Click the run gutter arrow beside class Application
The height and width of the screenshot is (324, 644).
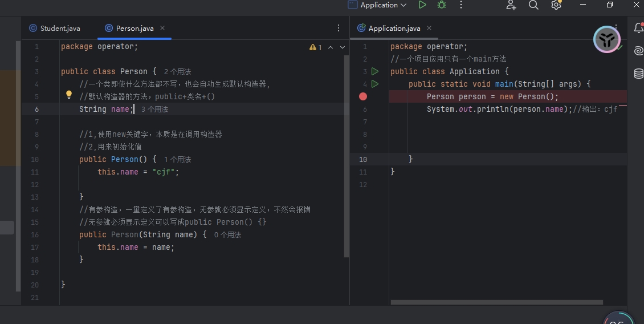pos(374,71)
